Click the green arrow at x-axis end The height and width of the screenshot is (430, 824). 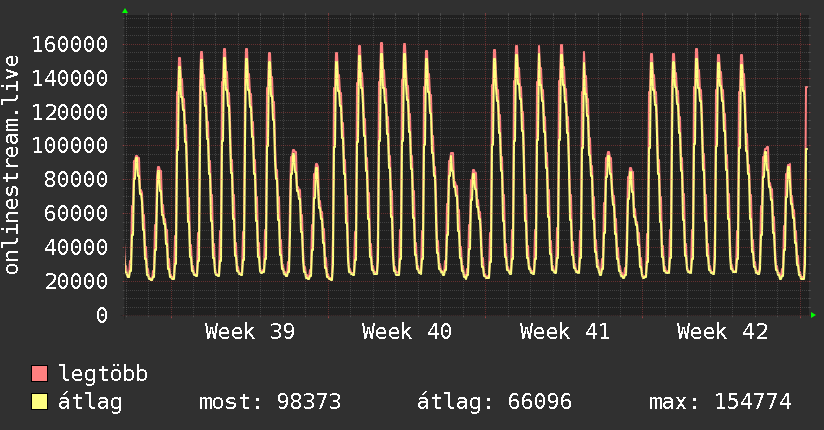813,315
